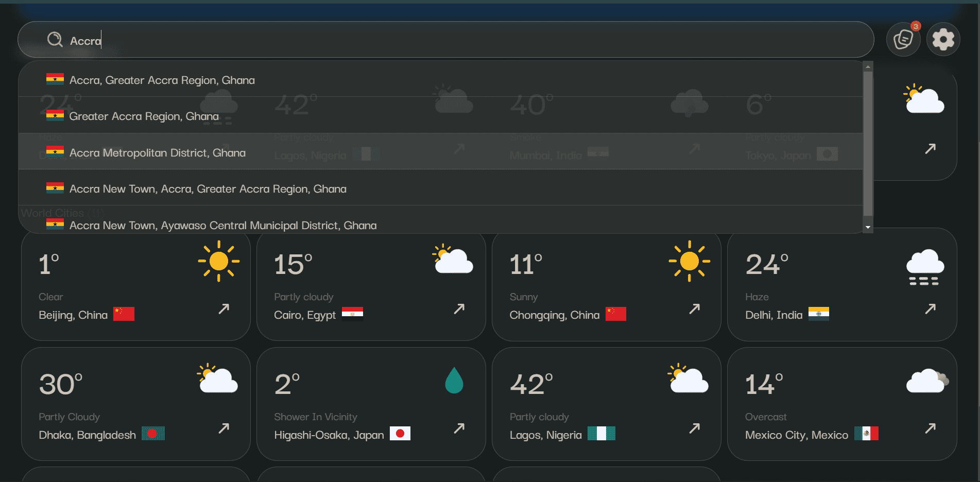Click the Beijing, China city name
Viewport: 980px width, 482px height.
click(73, 315)
